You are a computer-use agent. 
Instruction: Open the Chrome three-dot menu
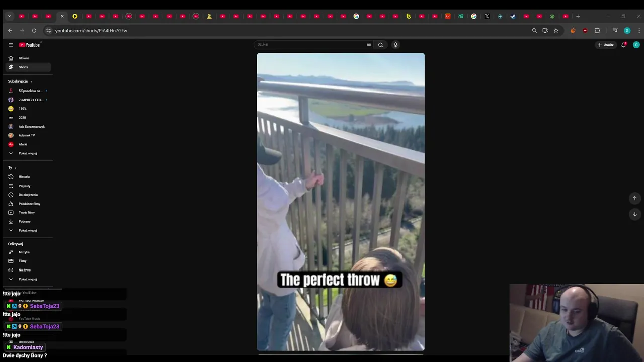coord(639,31)
